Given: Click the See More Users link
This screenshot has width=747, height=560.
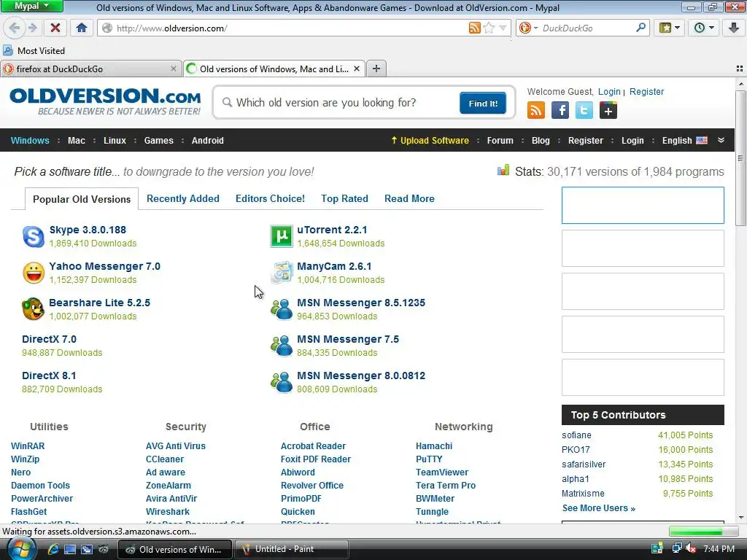Looking at the screenshot, I should [599, 508].
